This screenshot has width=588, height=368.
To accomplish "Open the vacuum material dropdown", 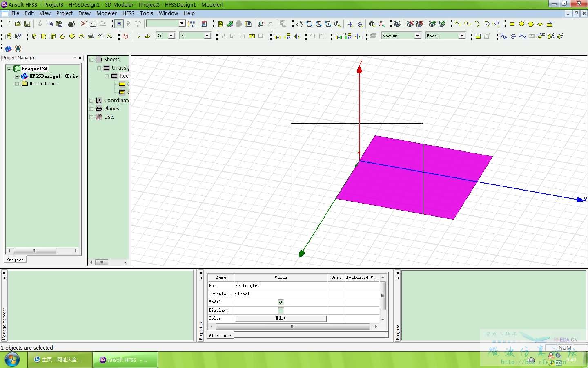I will (x=418, y=36).
